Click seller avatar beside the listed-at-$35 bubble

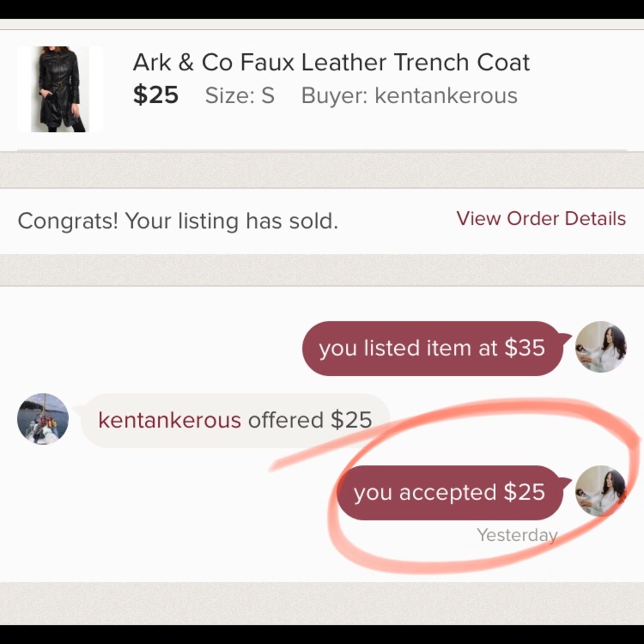[600, 347]
